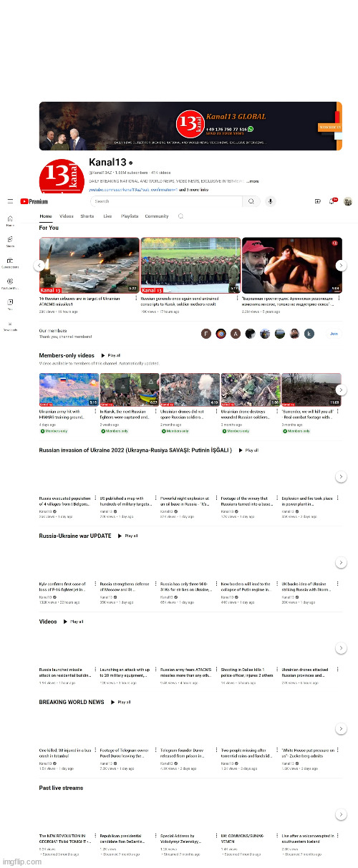Open the youtube.com channel link
Image resolution: width=358 pixels, height=868 pixels.
pos(132,190)
